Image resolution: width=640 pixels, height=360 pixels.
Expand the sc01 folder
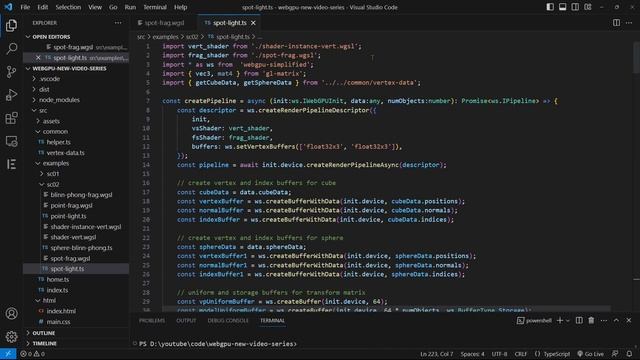[53, 173]
